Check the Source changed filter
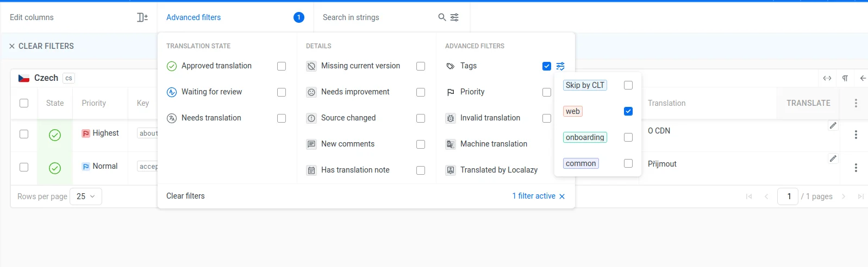 click(421, 118)
